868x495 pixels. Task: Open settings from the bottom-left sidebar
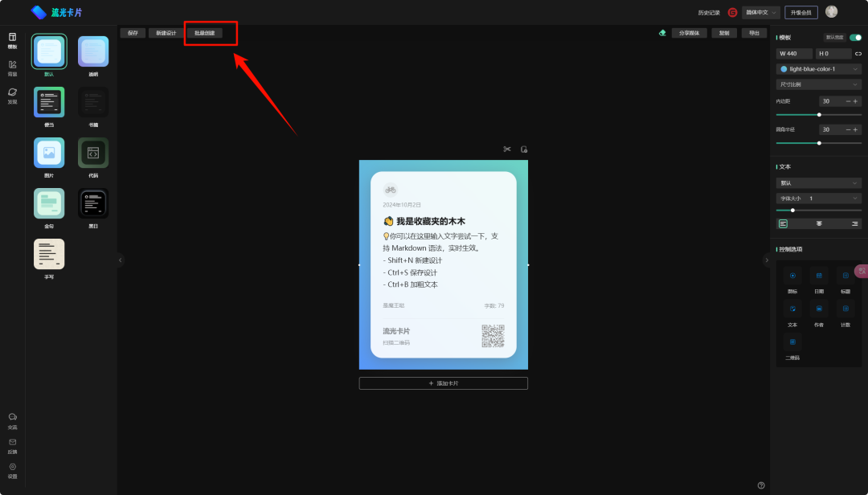coord(12,468)
